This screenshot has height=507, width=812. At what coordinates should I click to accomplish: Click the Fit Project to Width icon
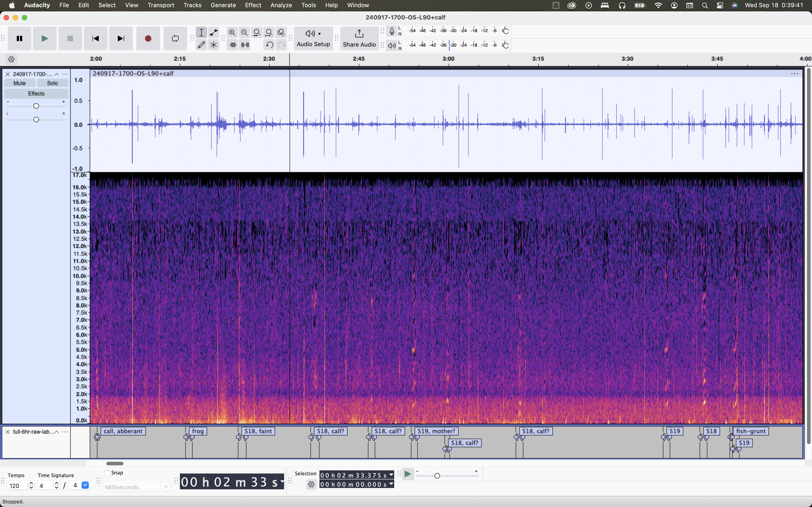coord(269,33)
